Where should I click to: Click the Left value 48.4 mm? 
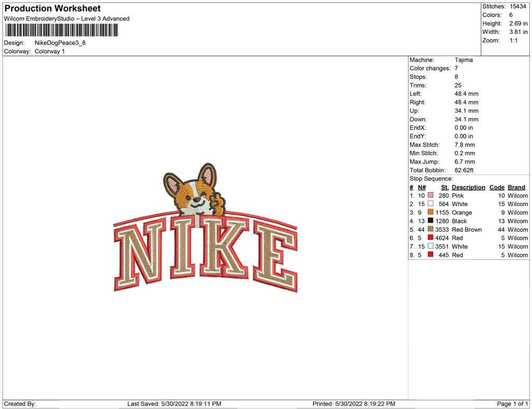466,94
